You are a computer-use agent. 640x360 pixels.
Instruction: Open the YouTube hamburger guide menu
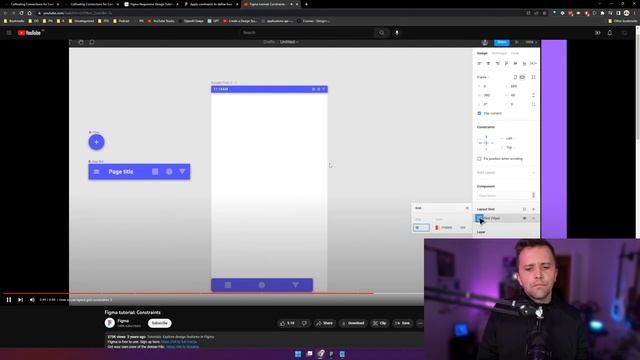click(9, 33)
